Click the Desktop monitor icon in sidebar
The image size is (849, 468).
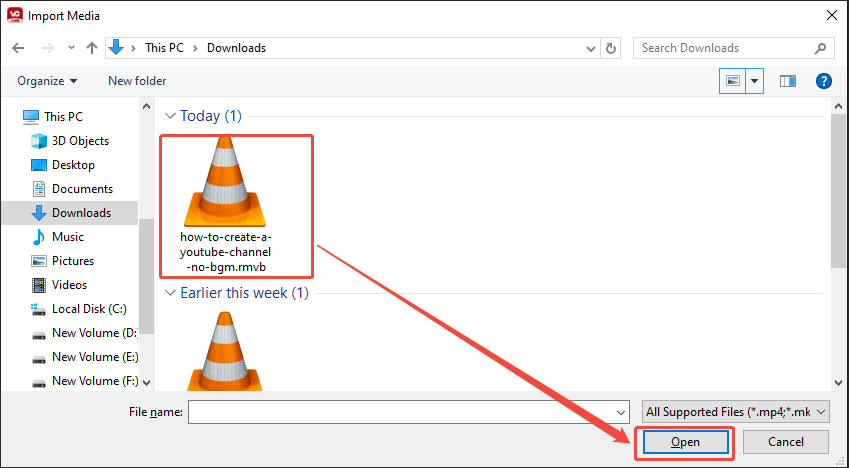39,165
